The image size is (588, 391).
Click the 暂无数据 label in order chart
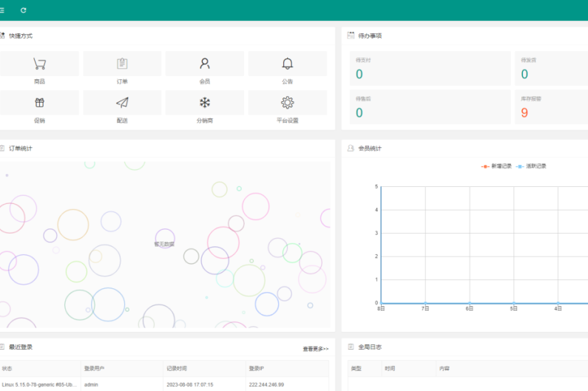(x=164, y=244)
